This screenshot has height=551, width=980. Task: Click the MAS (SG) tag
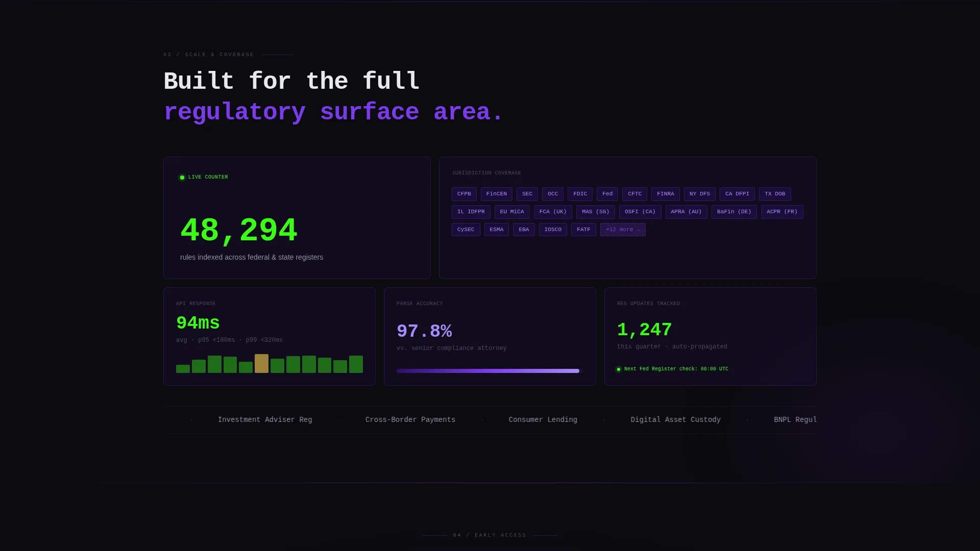click(596, 212)
